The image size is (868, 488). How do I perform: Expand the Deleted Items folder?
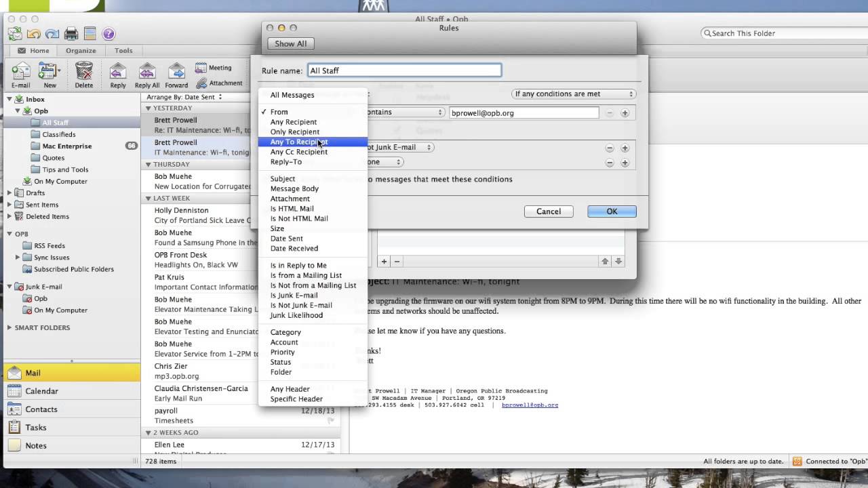pos(9,217)
